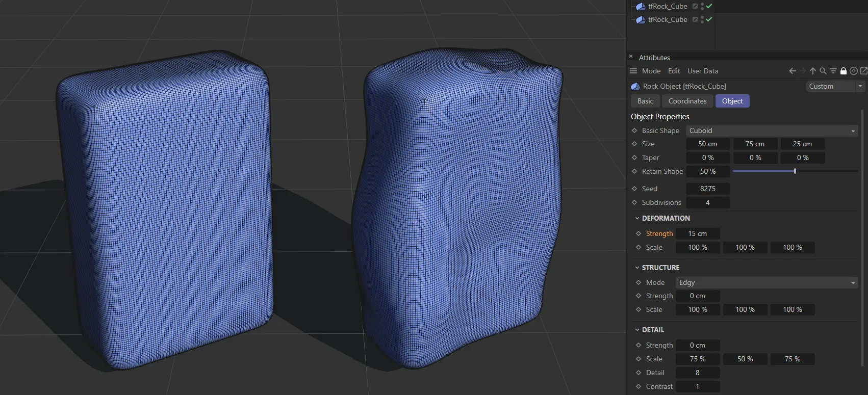This screenshot has height=395, width=868.
Task: Click the Detail field showing 8
Action: coord(698,373)
